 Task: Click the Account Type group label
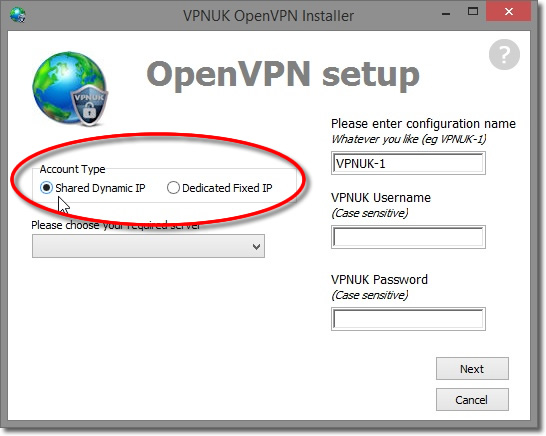[72, 169]
